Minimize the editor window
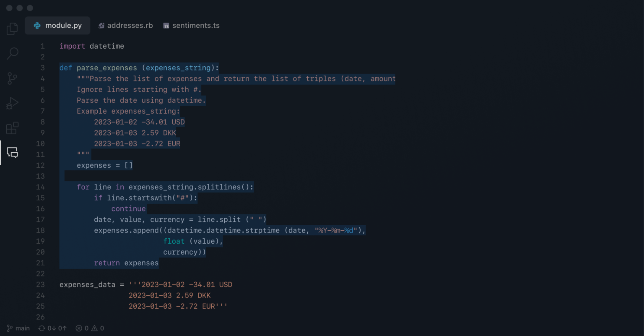644x336 pixels. (x=20, y=8)
